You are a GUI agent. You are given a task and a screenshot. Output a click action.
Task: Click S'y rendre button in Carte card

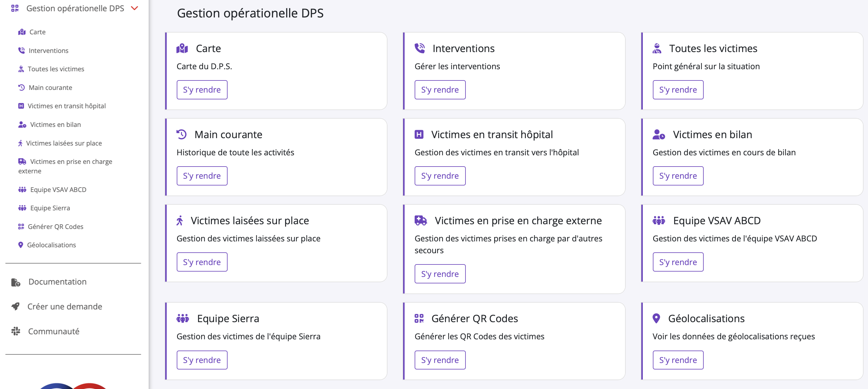tap(202, 90)
